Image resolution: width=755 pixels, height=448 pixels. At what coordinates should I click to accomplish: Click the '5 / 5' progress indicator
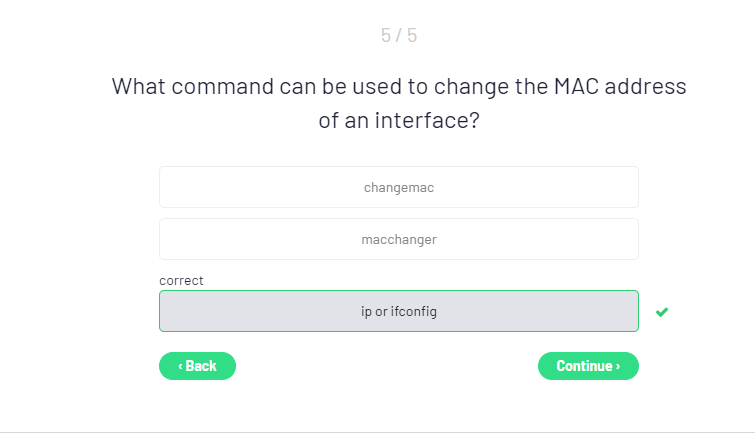(x=398, y=36)
